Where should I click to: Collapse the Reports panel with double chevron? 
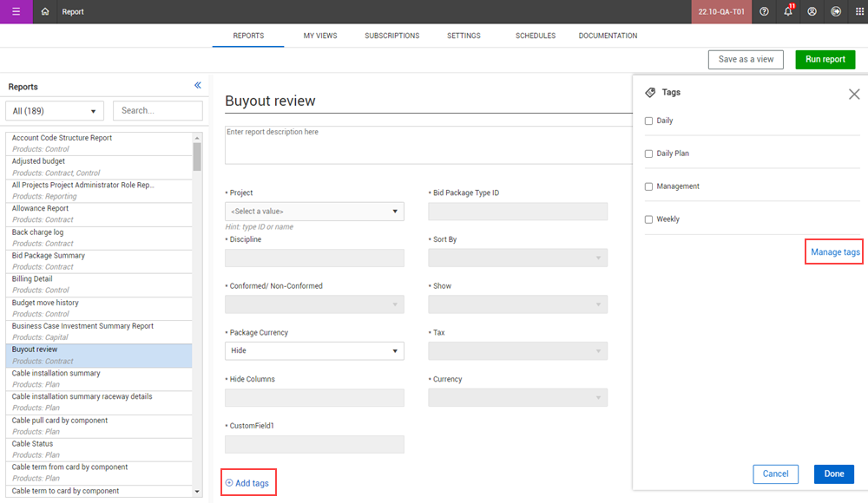tap(198, 85)
